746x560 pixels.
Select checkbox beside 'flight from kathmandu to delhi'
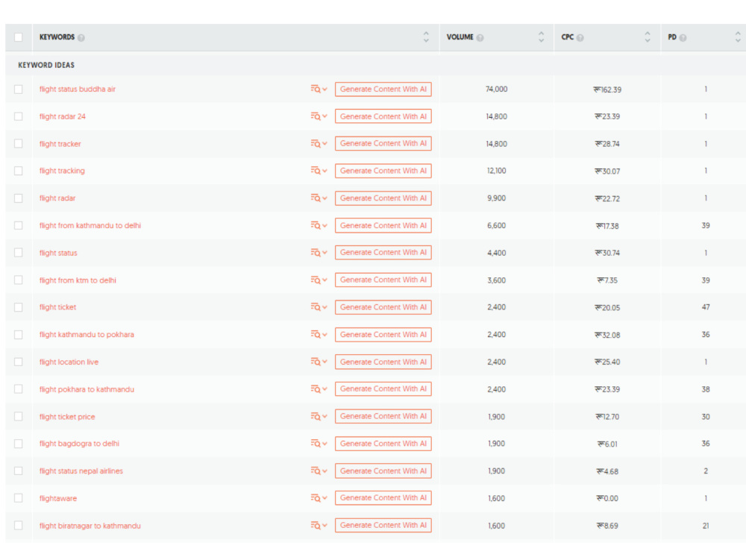point(19,225)
